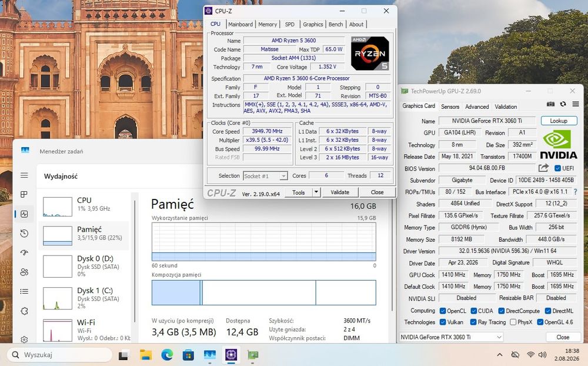This screenshot has height=366, width=588.
Task: Click Task View icon on taskbar
Action: click(x=124, y=355)
